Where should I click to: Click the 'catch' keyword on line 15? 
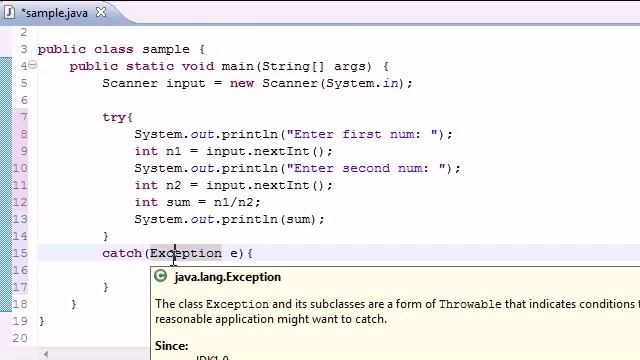pos(122,253)
